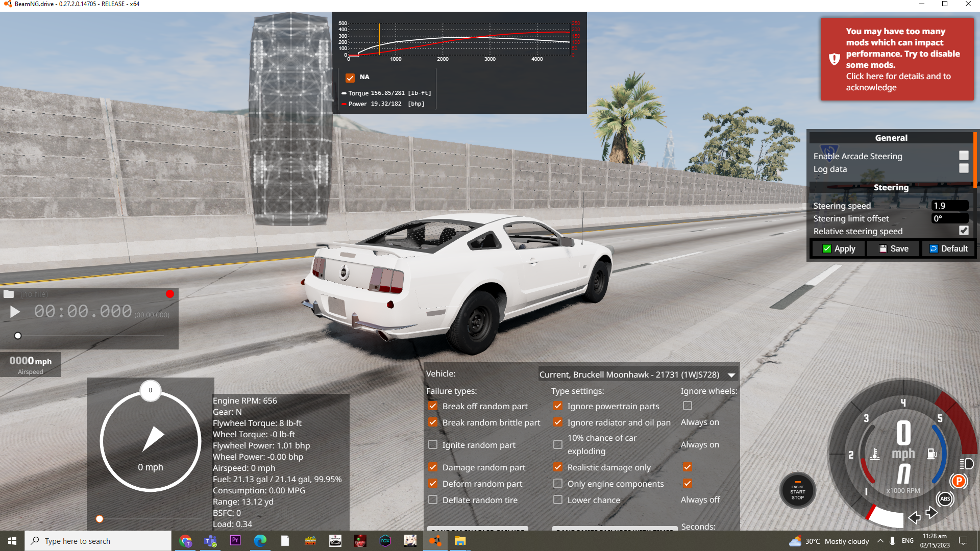The height and width of the screenshot is (551, 980).
Task: Toggle Break random brittle part checkbox
Action: click(x=433, y=422)
